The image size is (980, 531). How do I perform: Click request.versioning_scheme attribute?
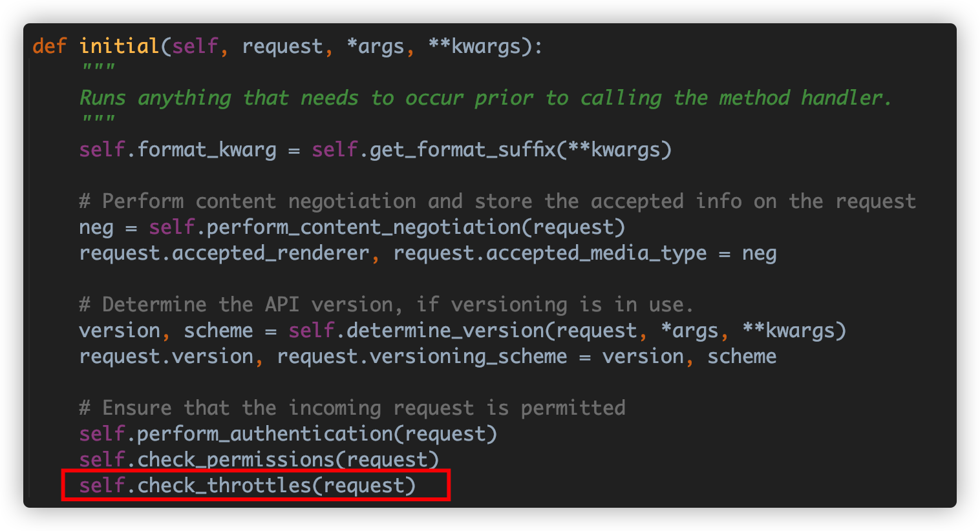[422, 357]
